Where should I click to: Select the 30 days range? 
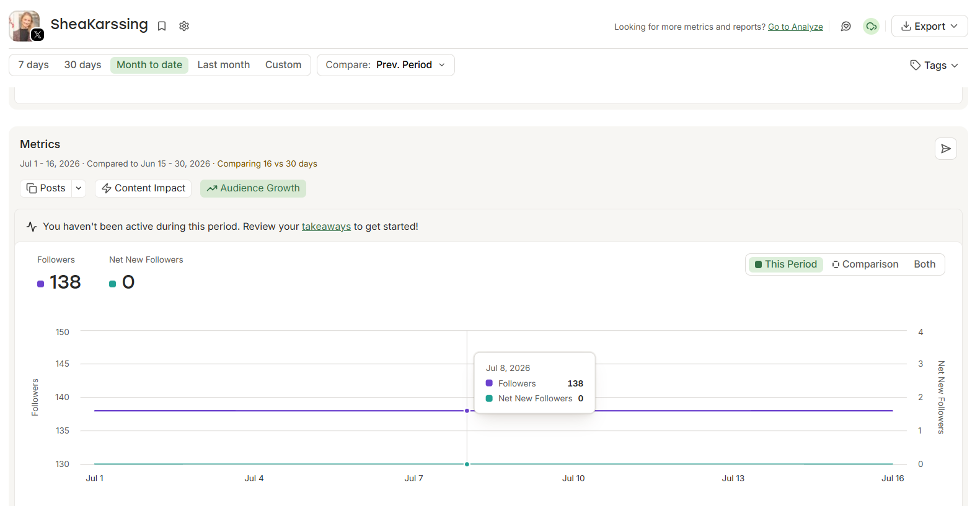tap(82, 65)
